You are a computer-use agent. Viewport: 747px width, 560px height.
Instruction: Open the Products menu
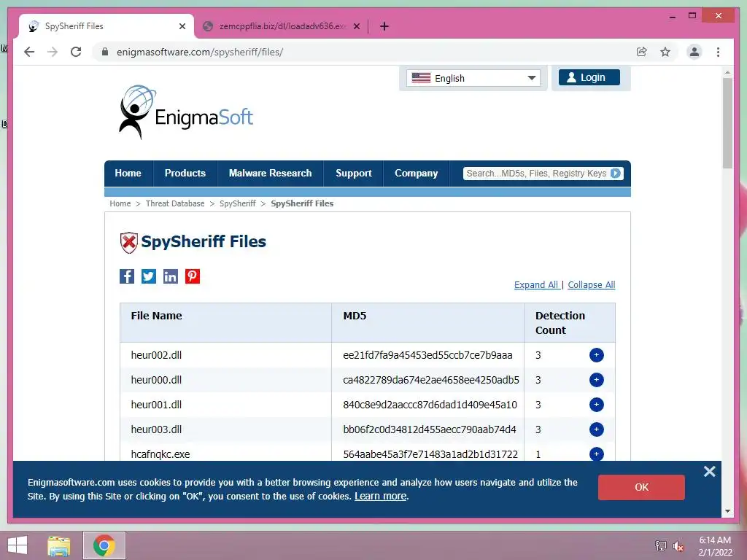185,174
